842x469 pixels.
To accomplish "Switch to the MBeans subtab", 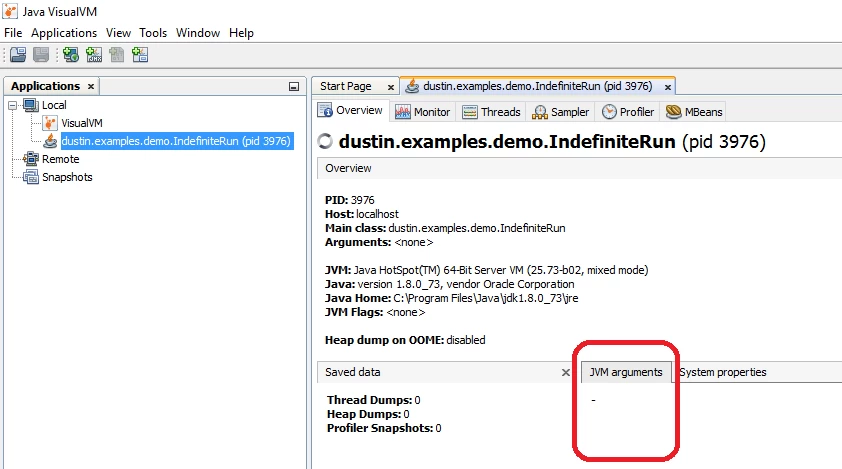I will point(694,112).
